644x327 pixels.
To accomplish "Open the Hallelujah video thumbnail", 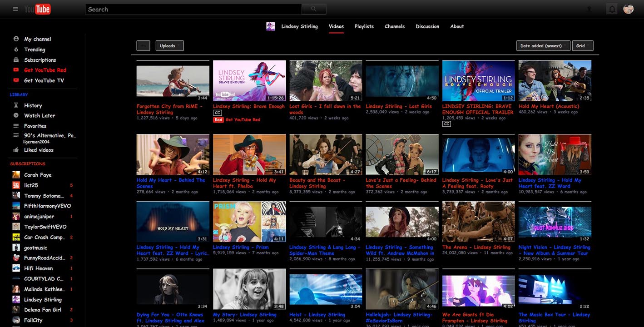I will point(402,289).
